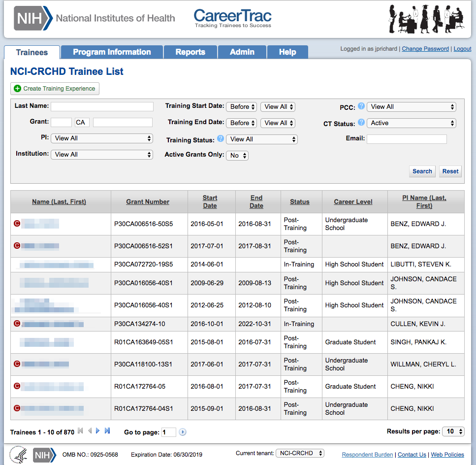Click the first empty Grant prefix field
Viewport: 476px width, 465px height.
pyautogui.click(x=62, y=122)
